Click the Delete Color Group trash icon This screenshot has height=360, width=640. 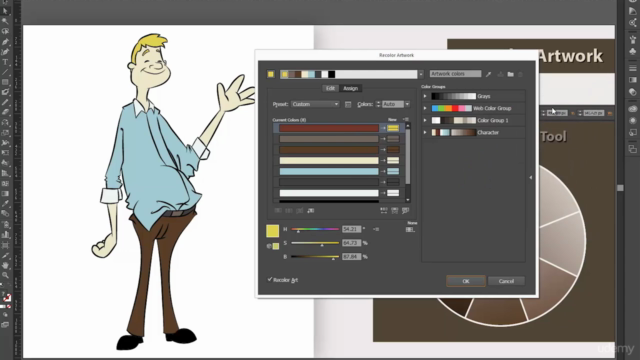point(520,74)
